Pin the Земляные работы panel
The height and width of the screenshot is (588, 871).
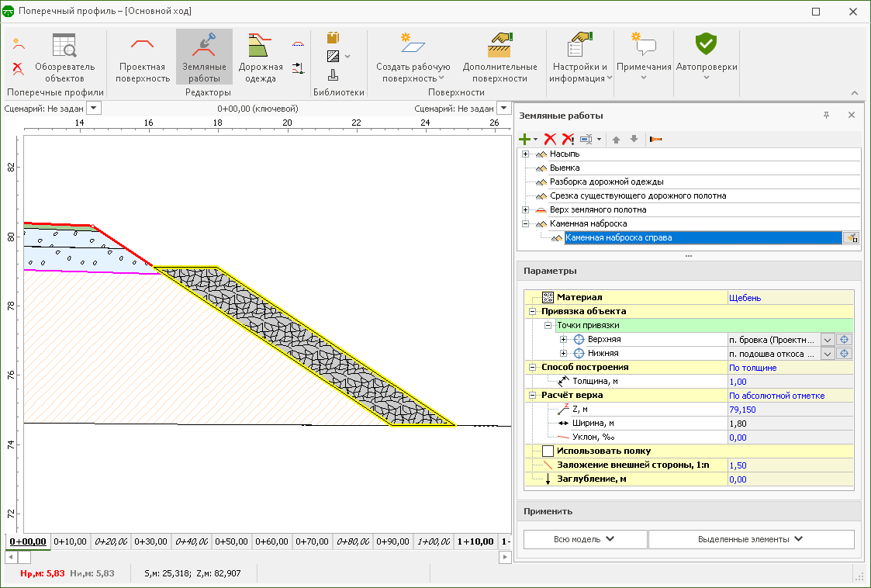(827, 116)
